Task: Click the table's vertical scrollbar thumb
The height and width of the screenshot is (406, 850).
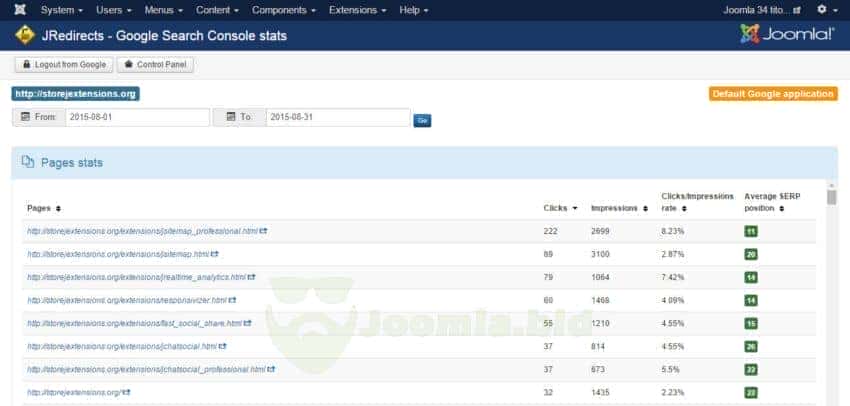Action: click(832, 197)
